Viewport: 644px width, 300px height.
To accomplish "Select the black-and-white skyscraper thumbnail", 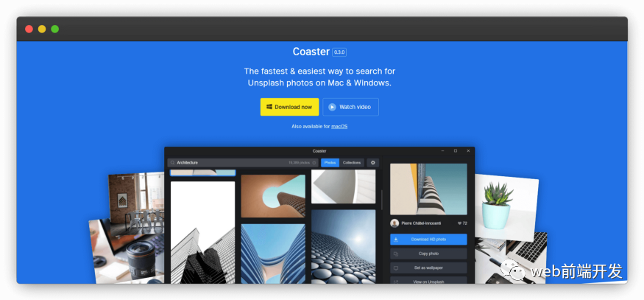I will 203,232.
